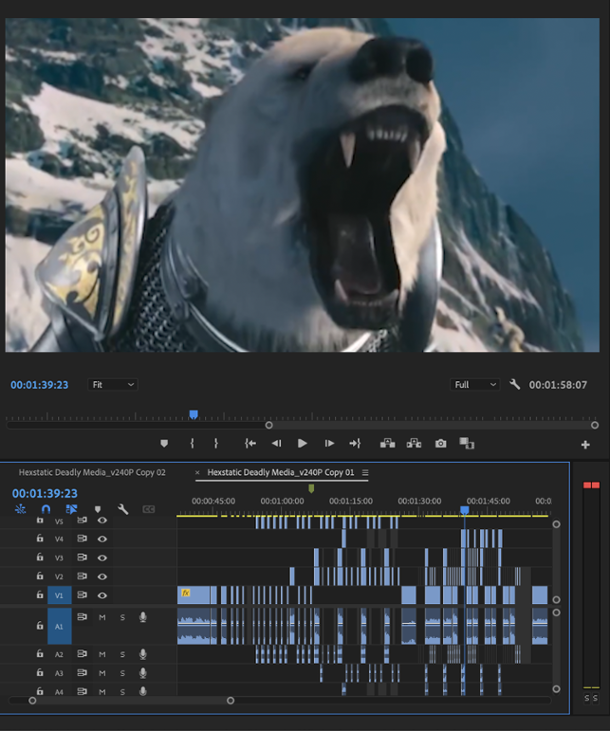Open Timeline Display Settings wrench

(x=123, y=509)
